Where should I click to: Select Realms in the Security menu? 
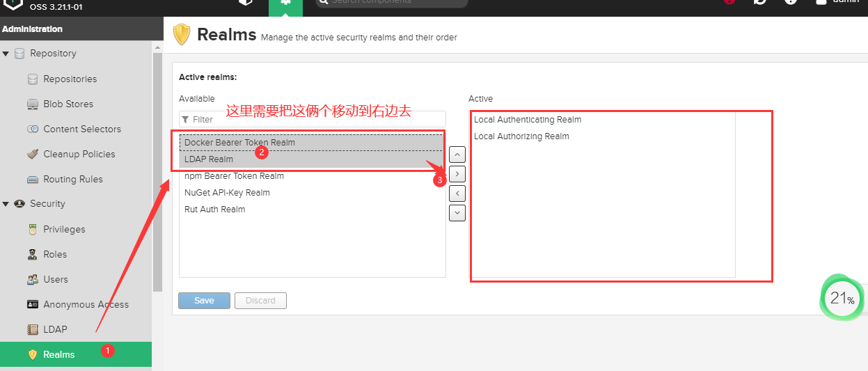point(76,354)
